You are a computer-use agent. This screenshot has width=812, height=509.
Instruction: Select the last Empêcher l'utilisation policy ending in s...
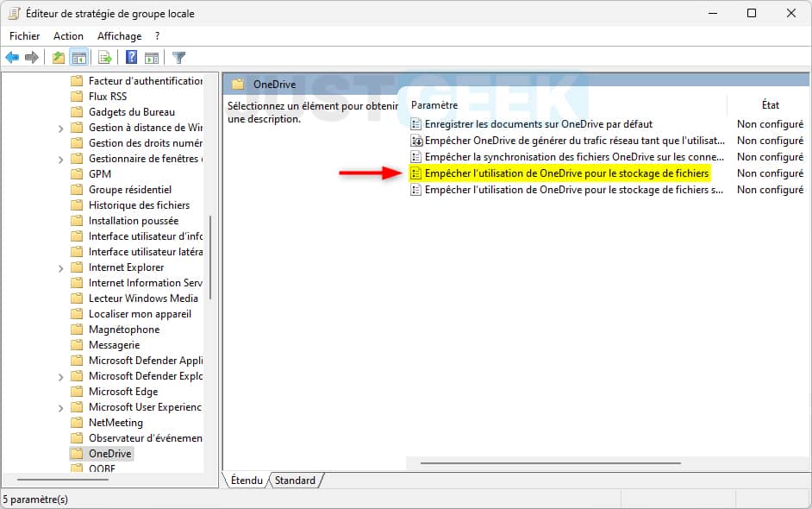click(x=574, y=190)
